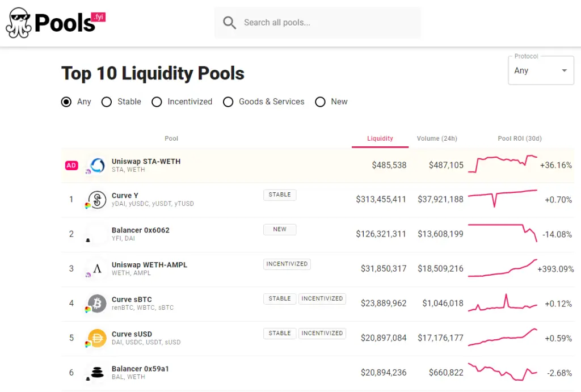The image size is (581, 392).
Task: Click the ROI sparkline for Curve Y
Action: pyautogui.click(x=503, y=198)
